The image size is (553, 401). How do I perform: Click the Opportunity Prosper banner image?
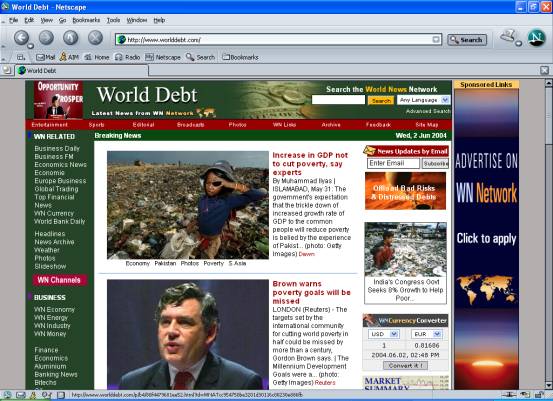tap(59, 100)
